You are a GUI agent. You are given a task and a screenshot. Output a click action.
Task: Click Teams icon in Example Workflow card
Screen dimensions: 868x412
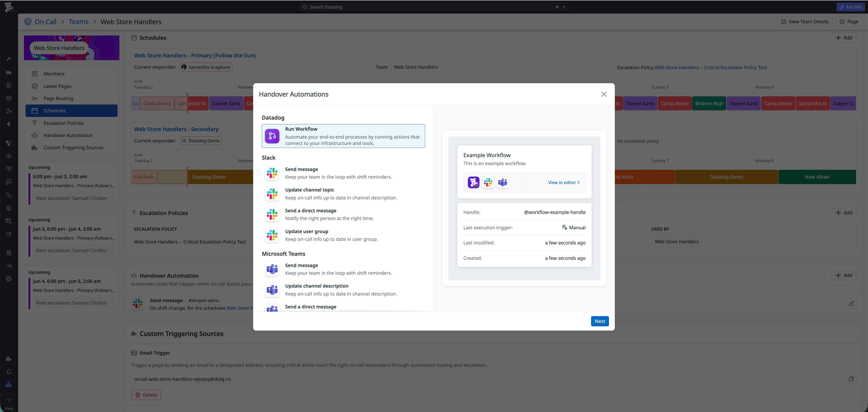coord(502,182)
